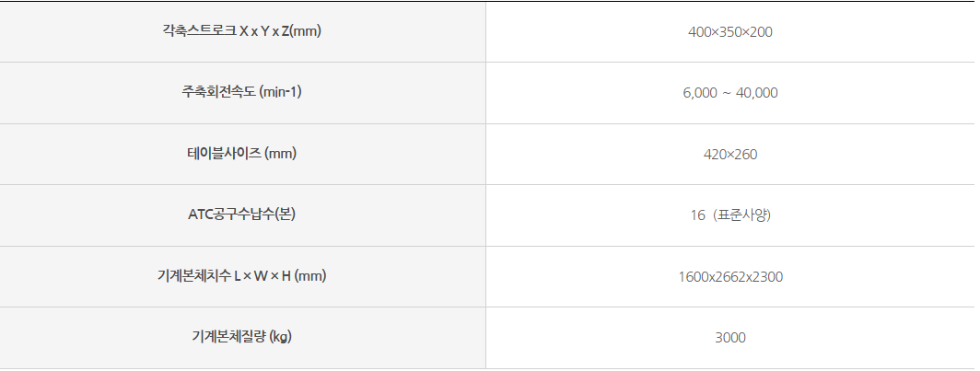Click the 200 Z-axis stroke value

761,32
